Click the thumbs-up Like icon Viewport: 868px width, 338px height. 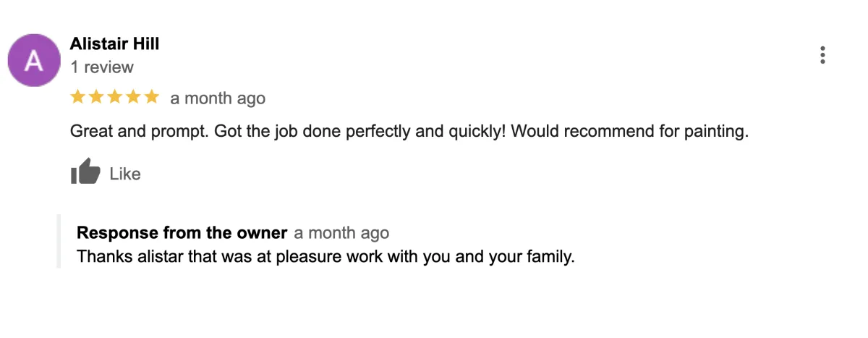(x=85, y=172)
